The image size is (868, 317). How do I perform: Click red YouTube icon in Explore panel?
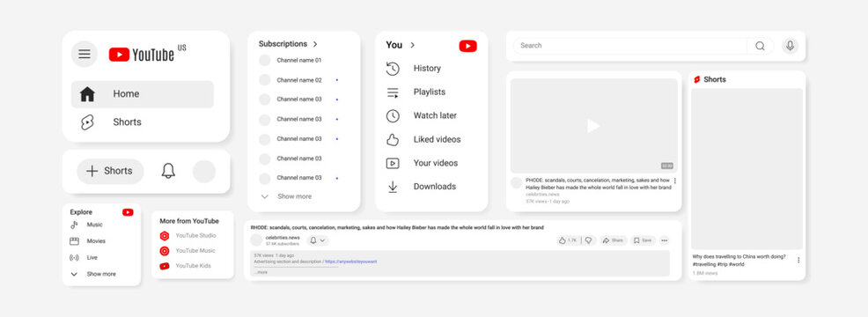click(x=128, y=212)
